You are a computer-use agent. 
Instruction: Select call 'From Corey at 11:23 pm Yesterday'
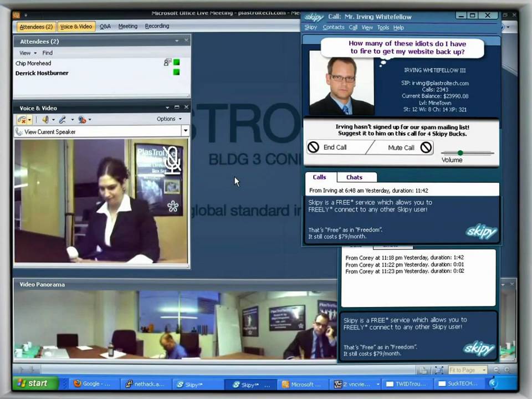(405, 272)
